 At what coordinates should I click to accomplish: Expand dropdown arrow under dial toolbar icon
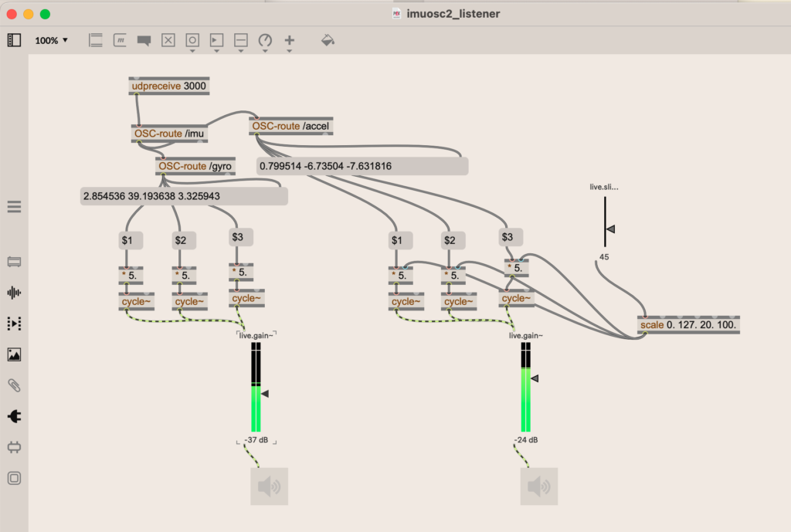point(265,51)
